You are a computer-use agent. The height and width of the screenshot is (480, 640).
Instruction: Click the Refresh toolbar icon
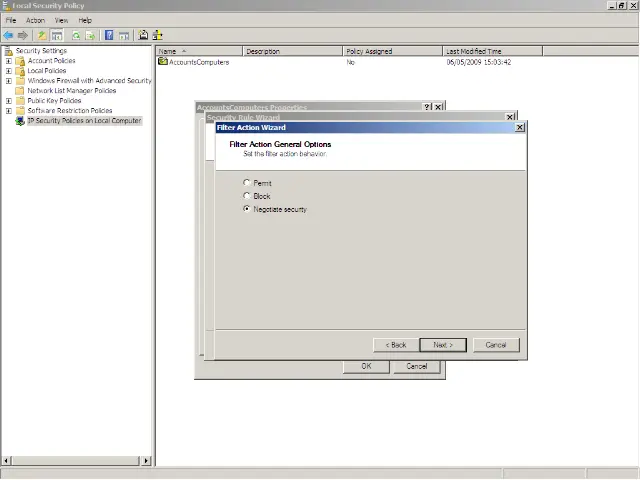click(75, 35)
